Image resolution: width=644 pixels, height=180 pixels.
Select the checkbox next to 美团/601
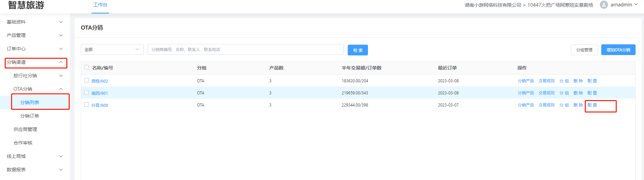point(87,93)
